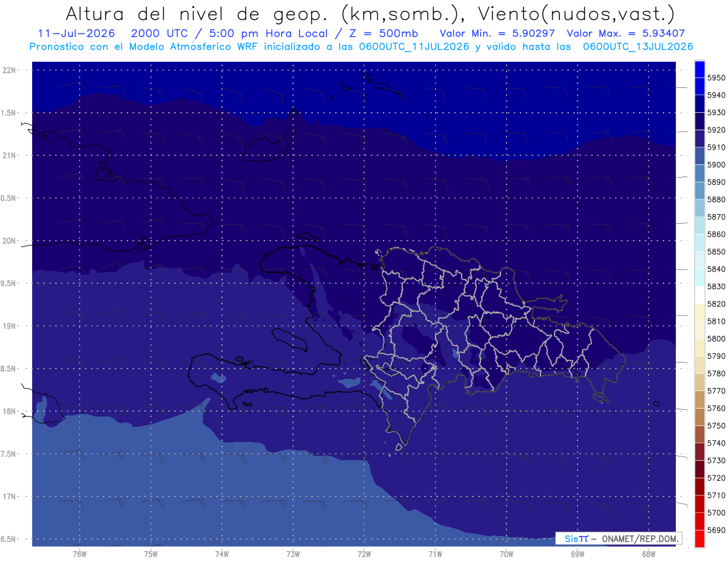Click the 'Valor Max. = 5.93407' readout
728x562 pixels.
pos(626,33)
